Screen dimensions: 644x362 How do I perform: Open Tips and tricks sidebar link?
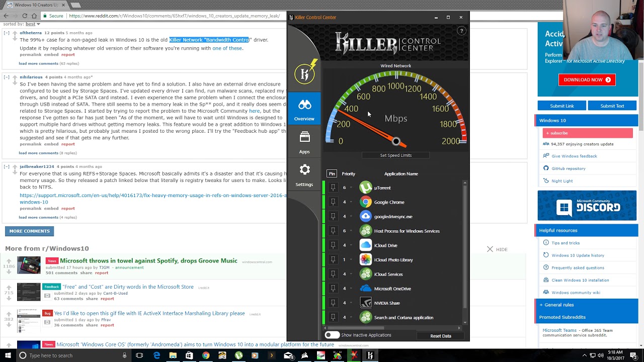[566, 243]
